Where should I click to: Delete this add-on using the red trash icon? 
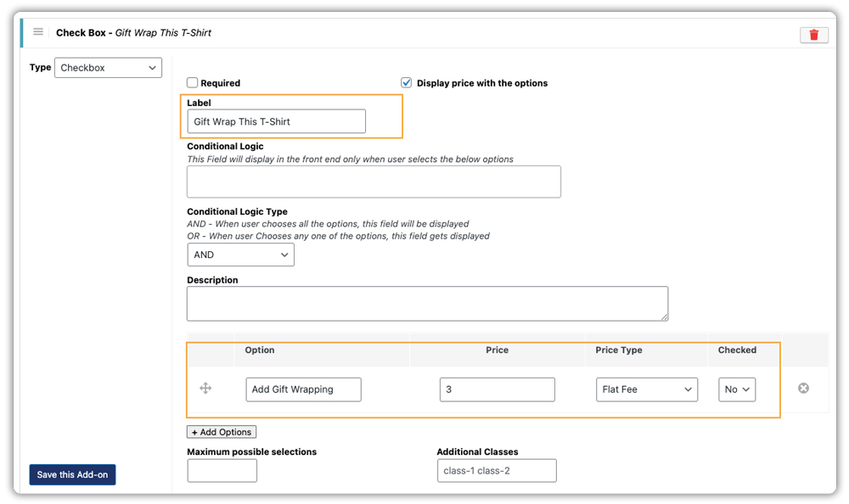(813, 35)
